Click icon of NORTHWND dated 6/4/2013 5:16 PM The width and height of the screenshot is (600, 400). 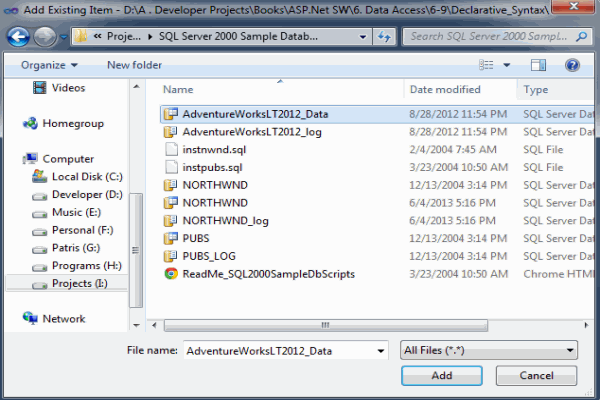[171, 202]
